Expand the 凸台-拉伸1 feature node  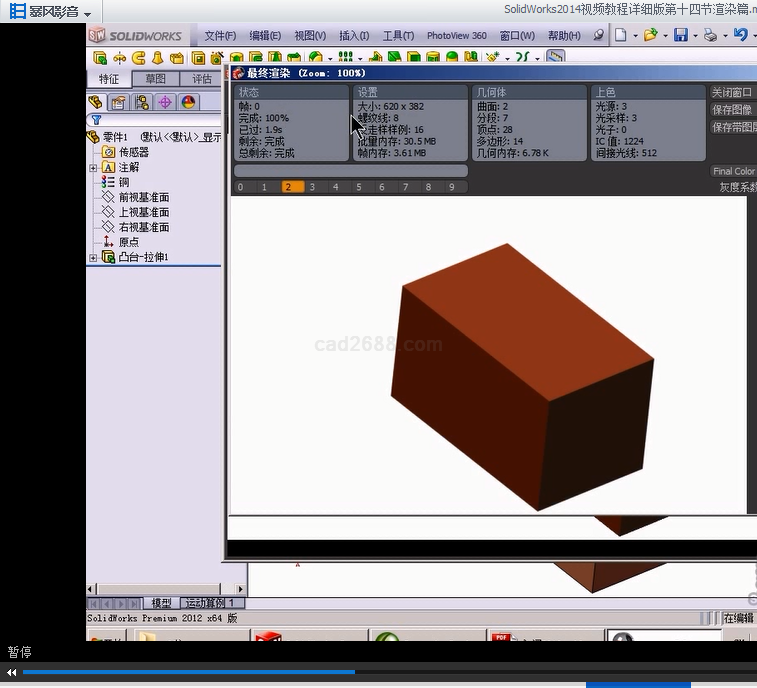[x=93, y=258]
